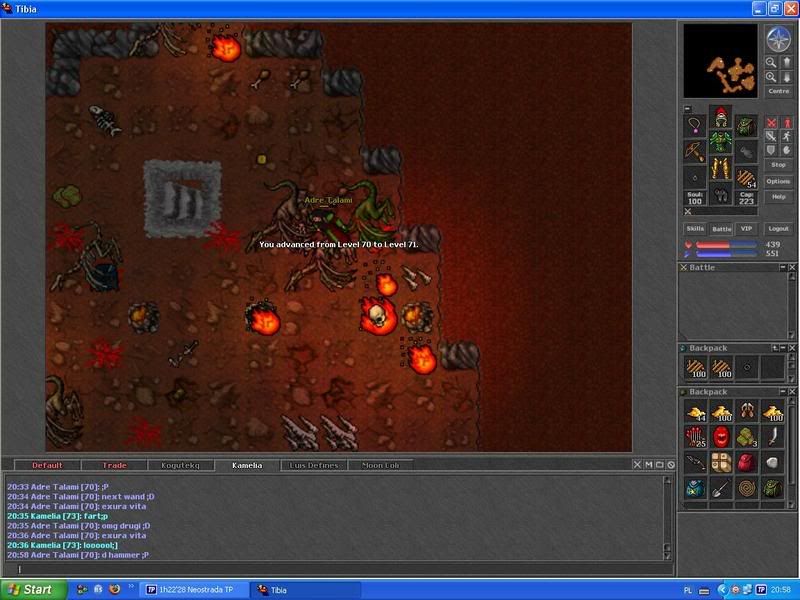The height and width of the screenshot is (600, 800).
Task: Open the Windows Start menu
Action: click(x=33, y=590)
